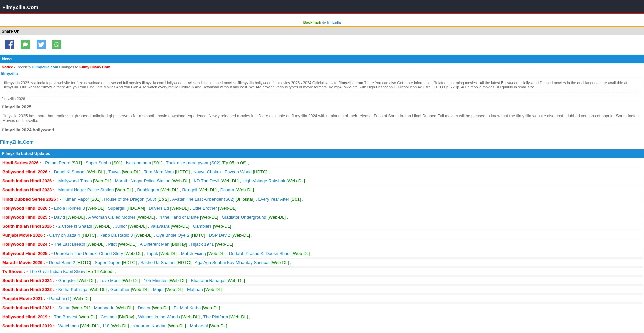The image size is (644, 333).
Task: Open Valavaara movie link
Action: (x=160, y=226)
